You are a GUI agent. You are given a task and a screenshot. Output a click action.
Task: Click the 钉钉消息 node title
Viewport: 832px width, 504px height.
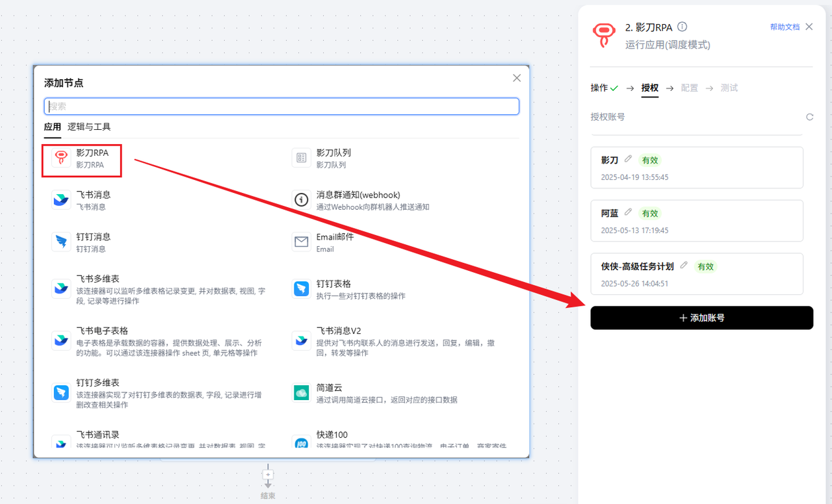click(94, 237)
